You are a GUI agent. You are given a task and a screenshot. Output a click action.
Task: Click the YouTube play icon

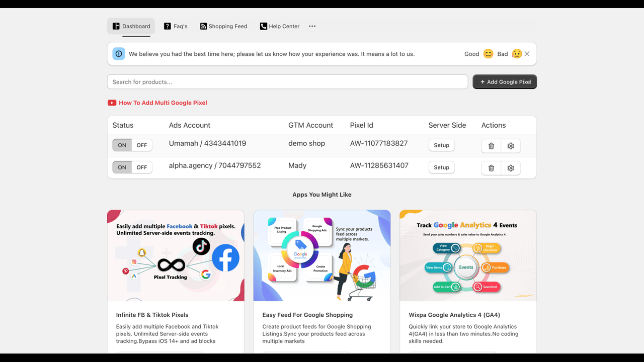coord(112,103)
